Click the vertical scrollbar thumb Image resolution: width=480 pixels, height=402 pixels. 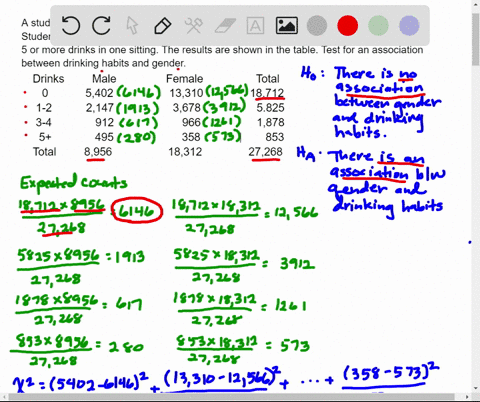[x=476, y=40]
